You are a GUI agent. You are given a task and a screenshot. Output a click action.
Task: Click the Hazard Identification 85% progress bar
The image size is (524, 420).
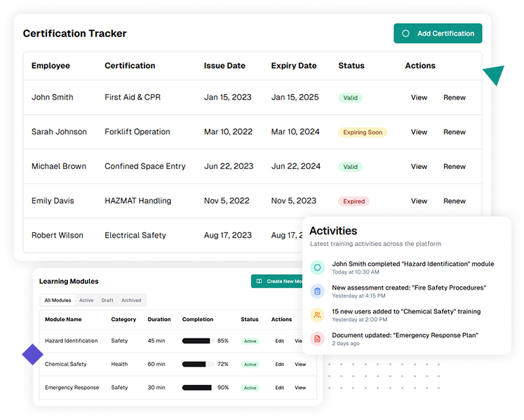pyautogui.click(x=199, y=341)
